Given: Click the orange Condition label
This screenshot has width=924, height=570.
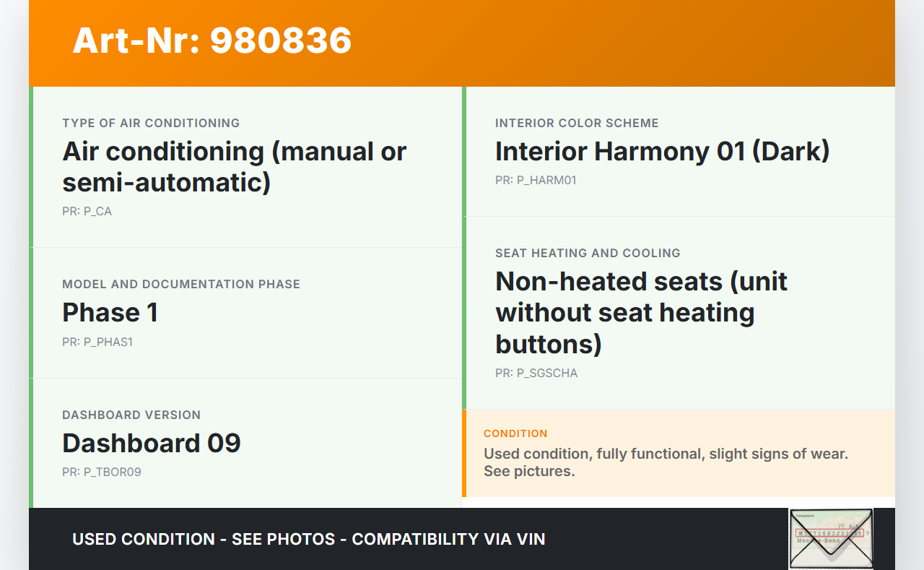Looking at the screenshot, I should 515,433.
